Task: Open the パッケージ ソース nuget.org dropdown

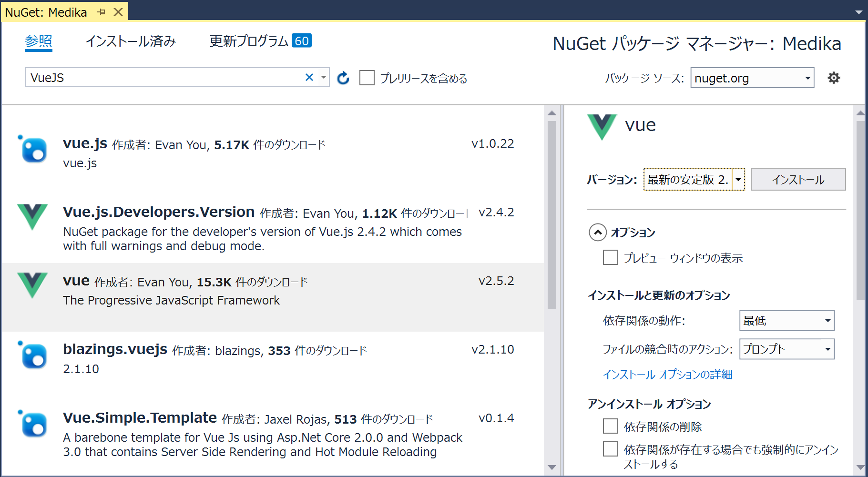Action: 752,78
